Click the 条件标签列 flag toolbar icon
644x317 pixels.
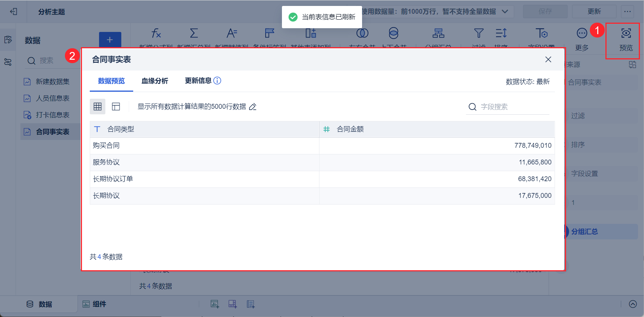pos(270,33)
